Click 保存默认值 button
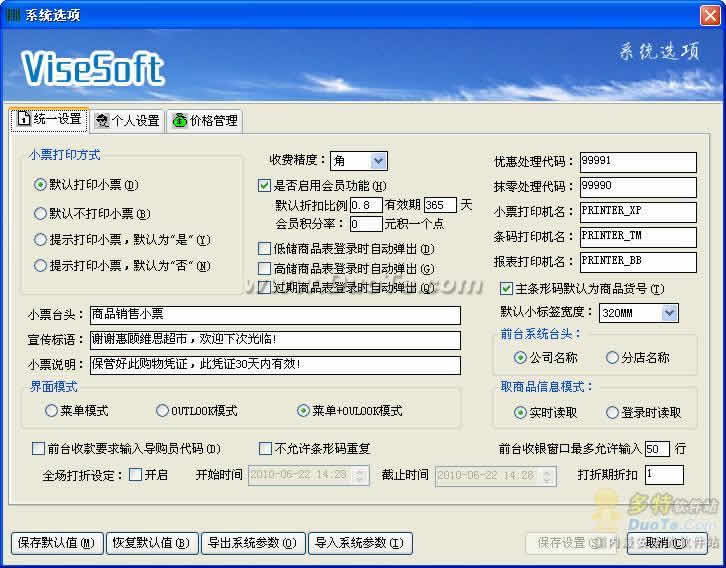The height and width of the screenshot is (568, 726). pos(57,543)
